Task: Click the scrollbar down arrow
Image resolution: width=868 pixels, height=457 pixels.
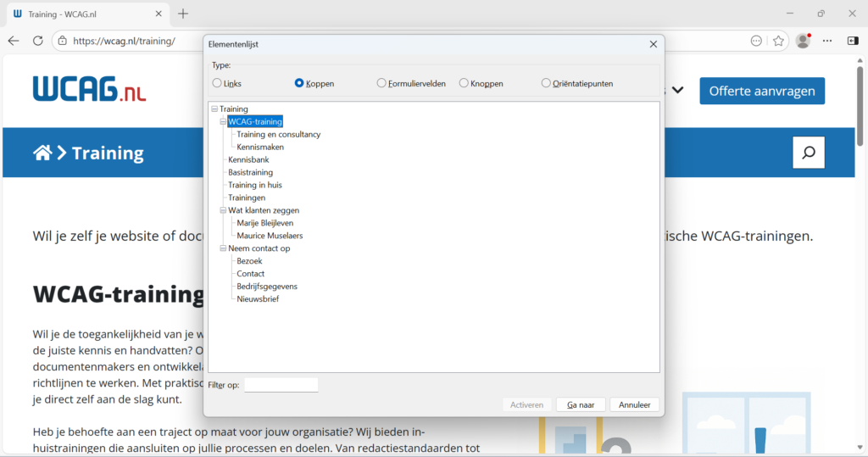Action: point(860,448)
